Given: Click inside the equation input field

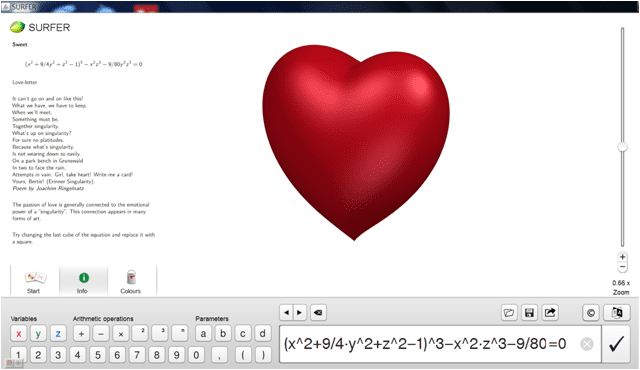Looking at the screenshot, I should 440,344.
